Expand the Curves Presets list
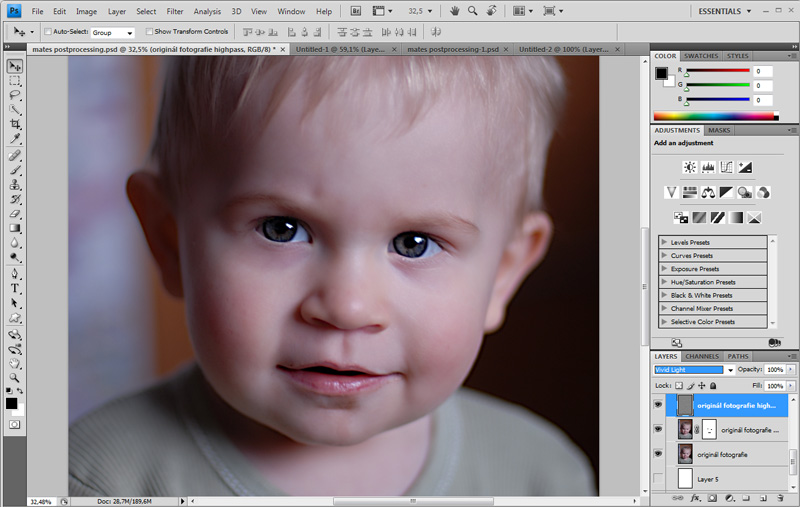 point(664,256)
